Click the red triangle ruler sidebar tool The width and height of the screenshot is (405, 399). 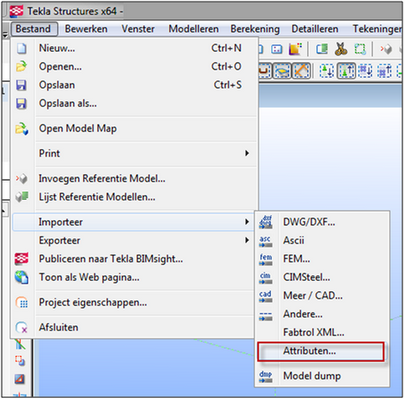(x=20, y=379)
